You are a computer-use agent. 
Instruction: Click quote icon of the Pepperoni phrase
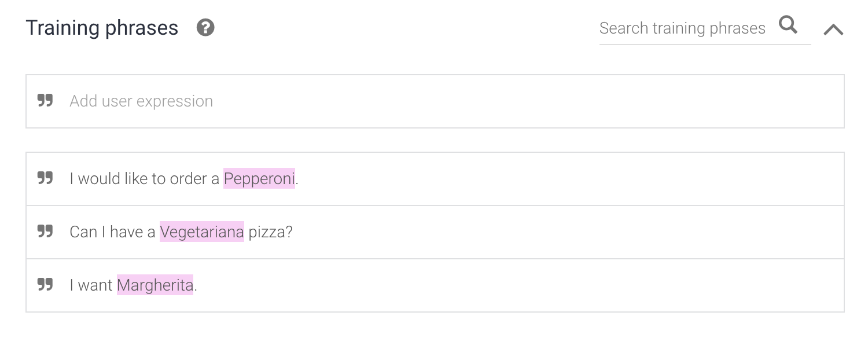coord(45,178)
